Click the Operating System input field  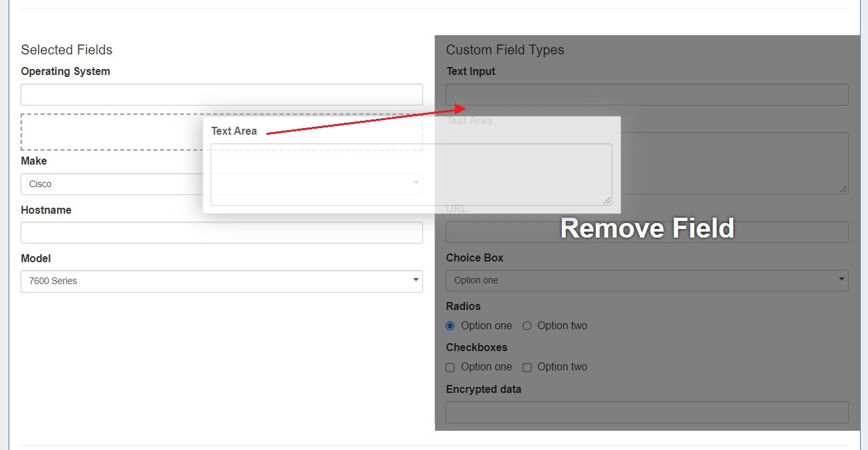click(221, 95)
